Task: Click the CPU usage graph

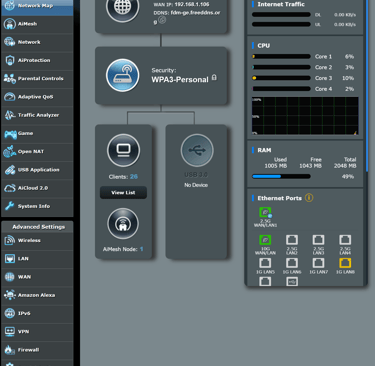Action: point(305,116)
